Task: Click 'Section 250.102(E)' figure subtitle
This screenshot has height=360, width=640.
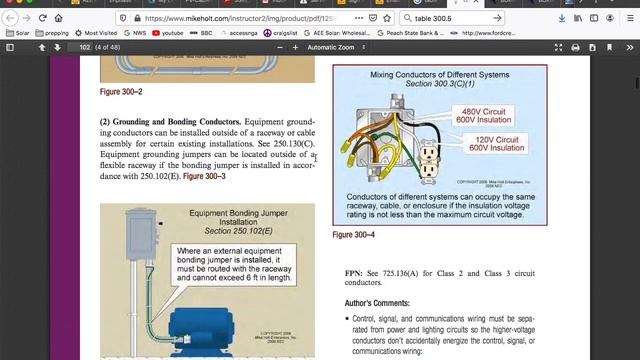Action: tap(238, 231)
